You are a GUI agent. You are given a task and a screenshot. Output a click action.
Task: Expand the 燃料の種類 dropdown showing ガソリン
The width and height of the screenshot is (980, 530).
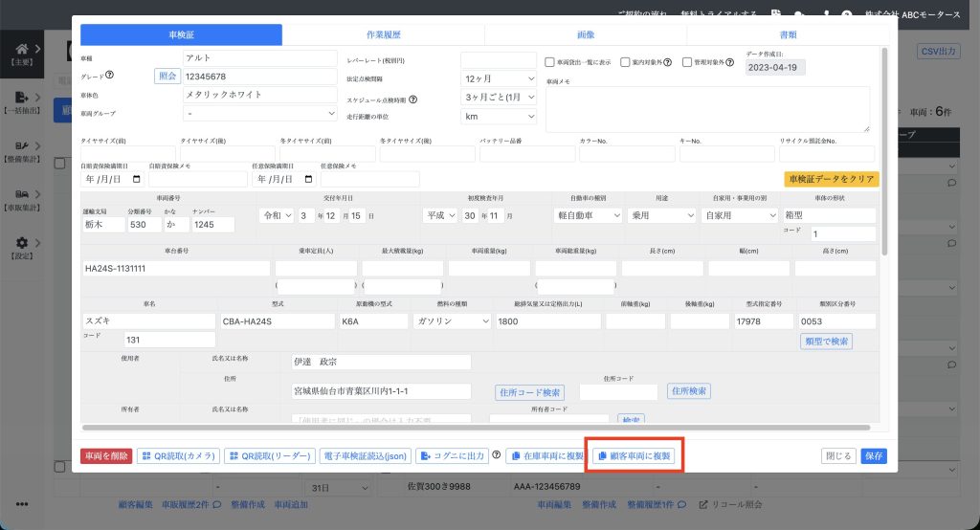point(449,321)
